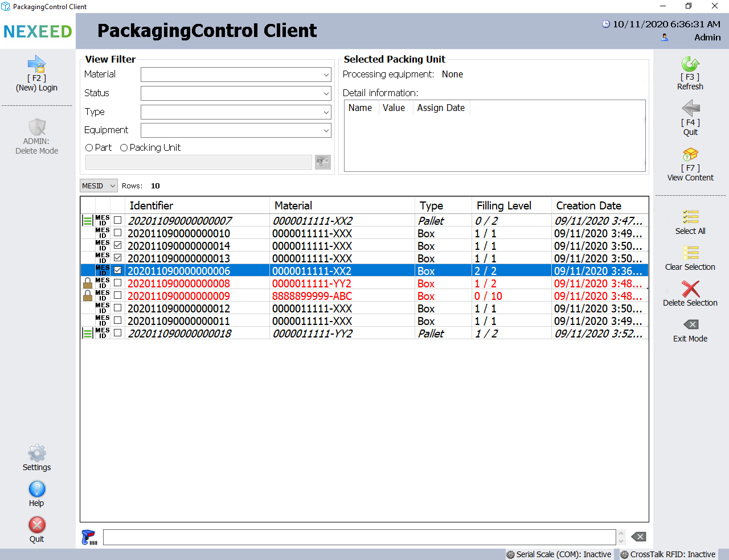Click the Select All icon
The width and height of the screenshot is (729, 560).
pos(690,217)
